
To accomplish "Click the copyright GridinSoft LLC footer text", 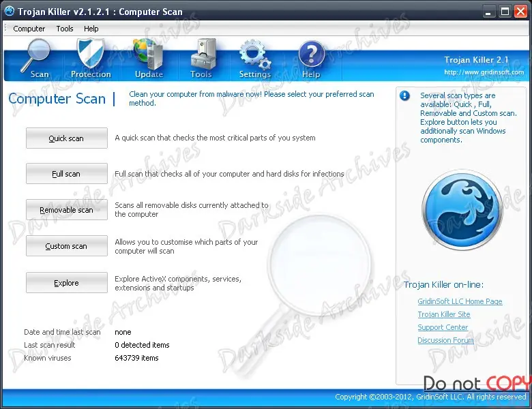I will (430, 397).
